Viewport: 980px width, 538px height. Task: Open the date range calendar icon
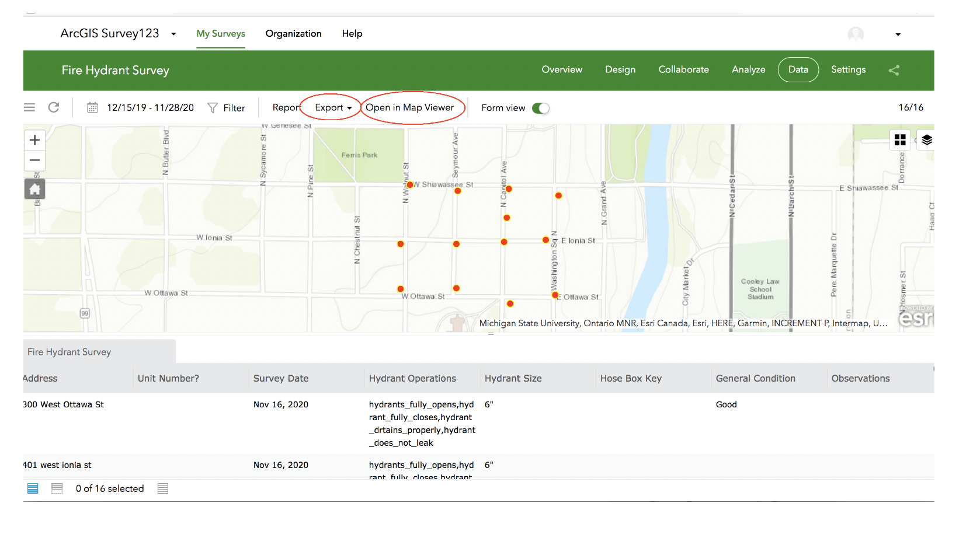92,107
